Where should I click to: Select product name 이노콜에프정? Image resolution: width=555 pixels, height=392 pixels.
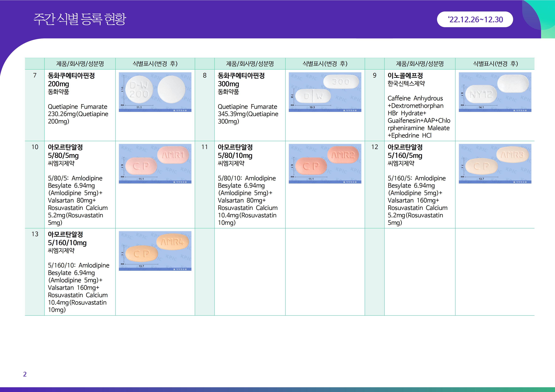point(405,76)
